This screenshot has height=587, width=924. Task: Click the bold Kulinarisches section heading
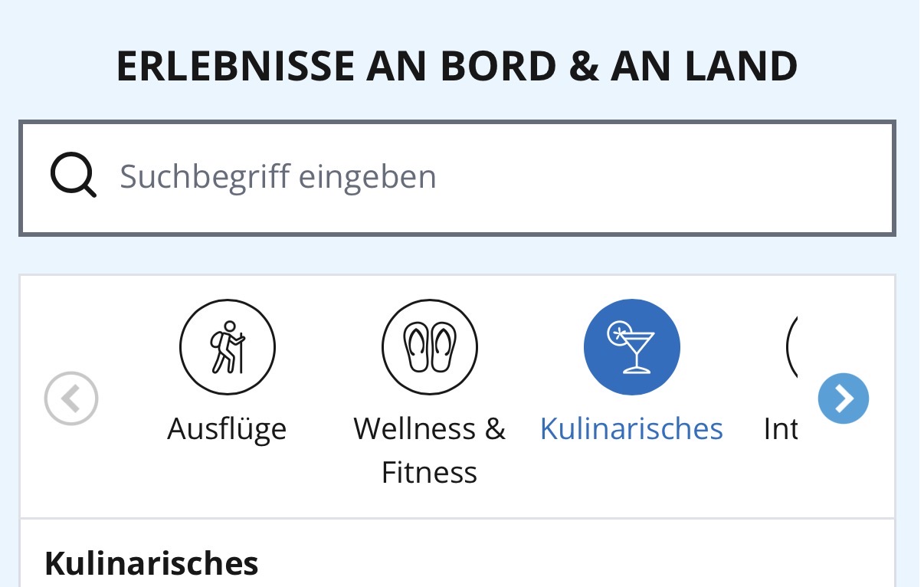pos(152,563)
